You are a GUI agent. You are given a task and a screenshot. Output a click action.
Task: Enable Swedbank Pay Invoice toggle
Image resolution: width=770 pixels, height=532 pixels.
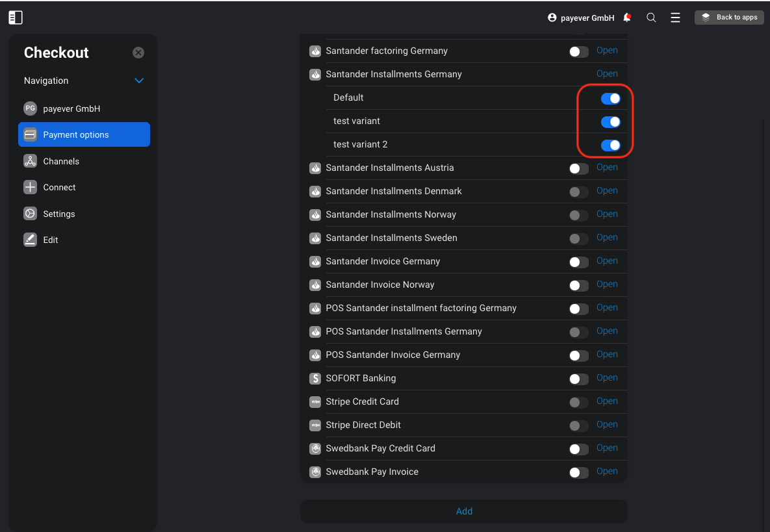pyautogui.click(x=579, y=473)
